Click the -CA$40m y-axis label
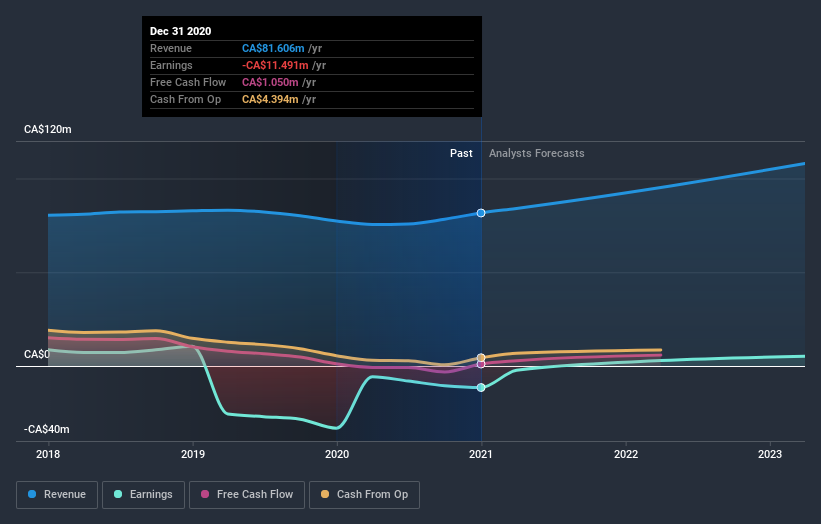This screenshot has height=524, width=821. pos(47,429)
